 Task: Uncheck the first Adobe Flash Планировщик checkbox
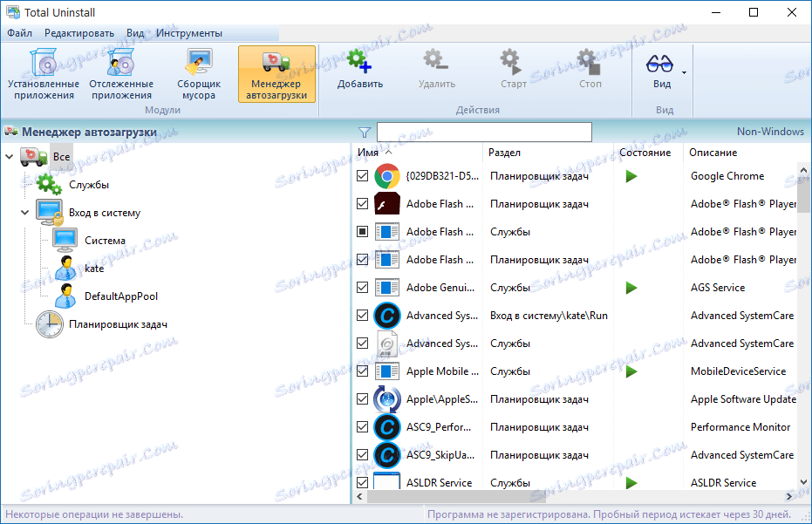tap(363, 204)
